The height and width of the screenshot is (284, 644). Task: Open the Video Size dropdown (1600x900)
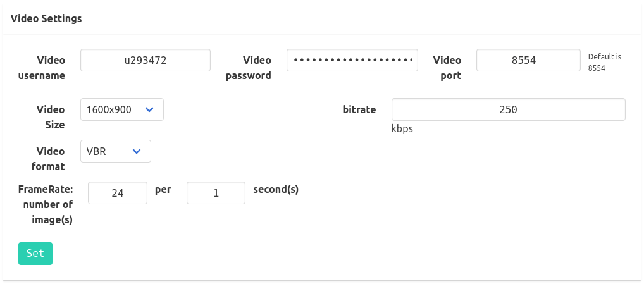tap(121, 109)
